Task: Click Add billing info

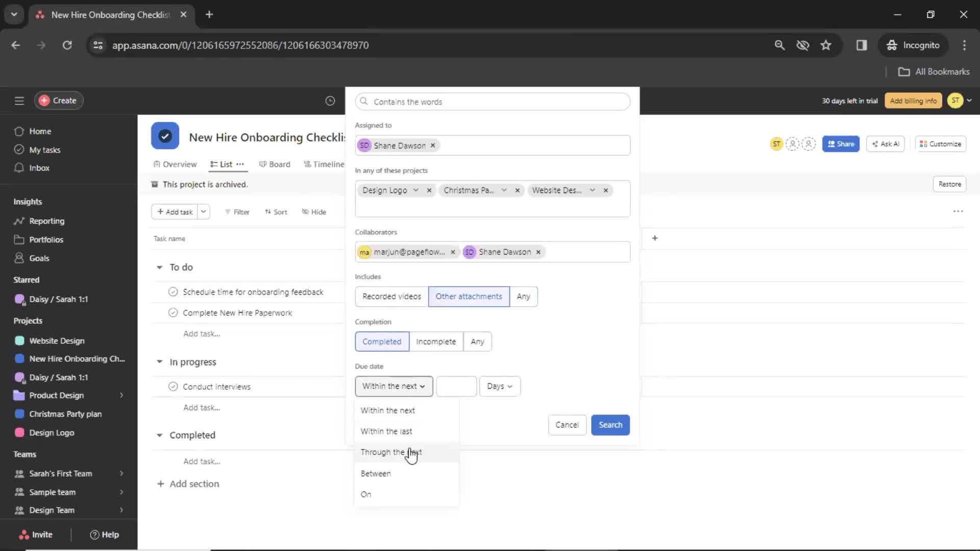Action: pyautogui.click(x=913, y=101)
